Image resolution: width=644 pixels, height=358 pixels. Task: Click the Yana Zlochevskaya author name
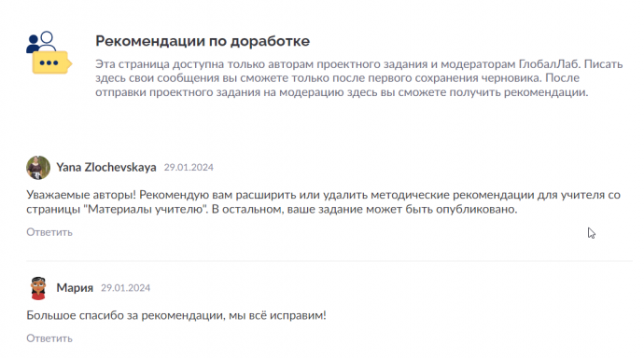click(106, 167)
